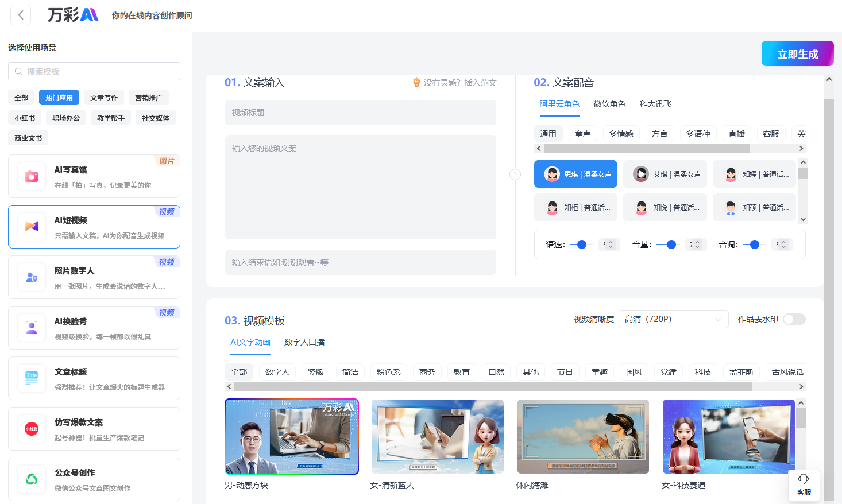This screenshot has height=504, width=842.
Task: Select the 女-科技赛道 template thumbnail
Action: 729,437
